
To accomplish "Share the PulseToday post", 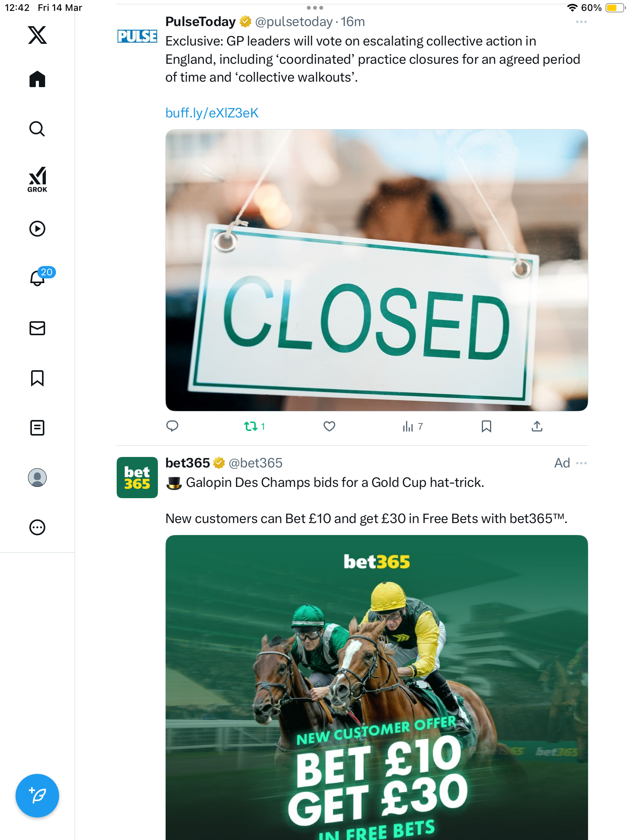I will (x=537, y=427).
